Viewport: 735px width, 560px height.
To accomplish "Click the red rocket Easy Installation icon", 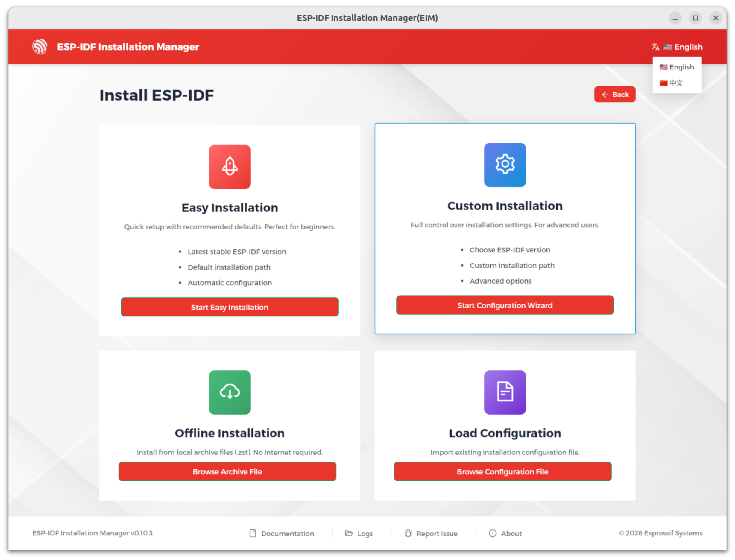I will [230, 167].
